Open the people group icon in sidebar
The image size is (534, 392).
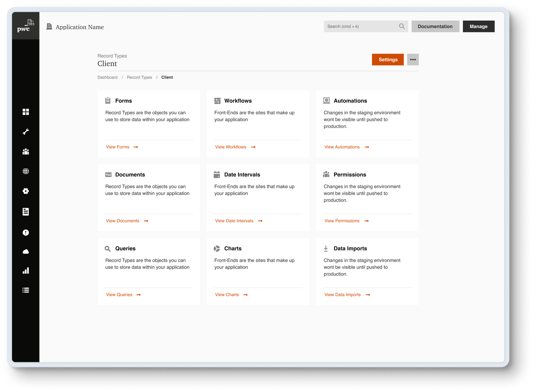(26, 152)
